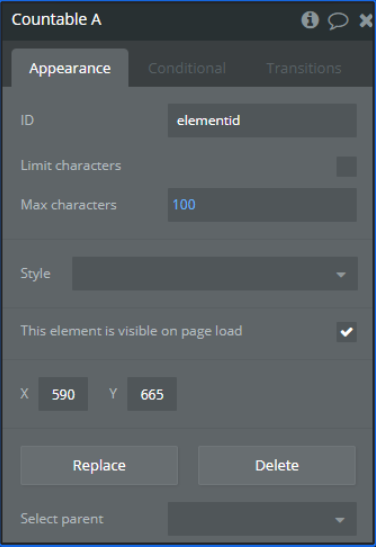Switch to the Appearance tab
Image resolution: width=376 pixels, height=547 pixels.
(x=70, y=68)
